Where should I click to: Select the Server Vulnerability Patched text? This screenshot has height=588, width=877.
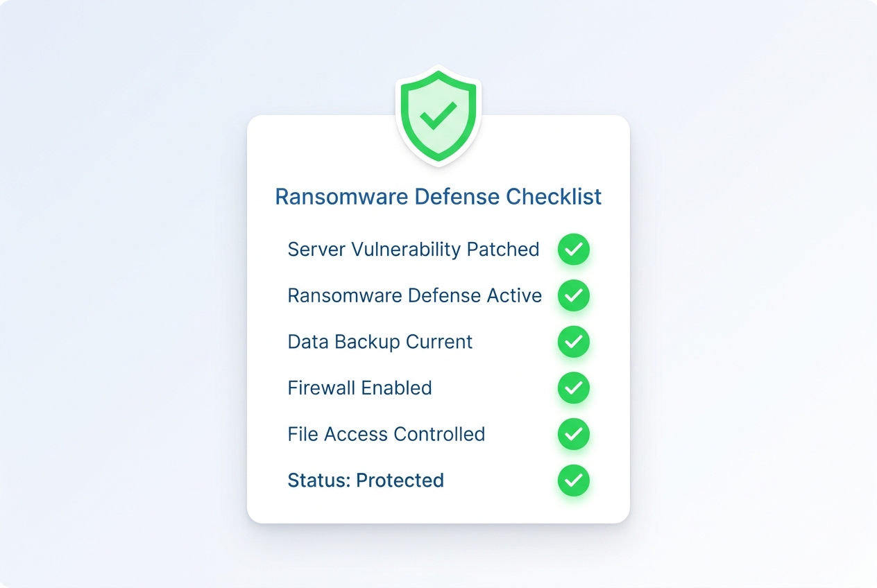414,250
